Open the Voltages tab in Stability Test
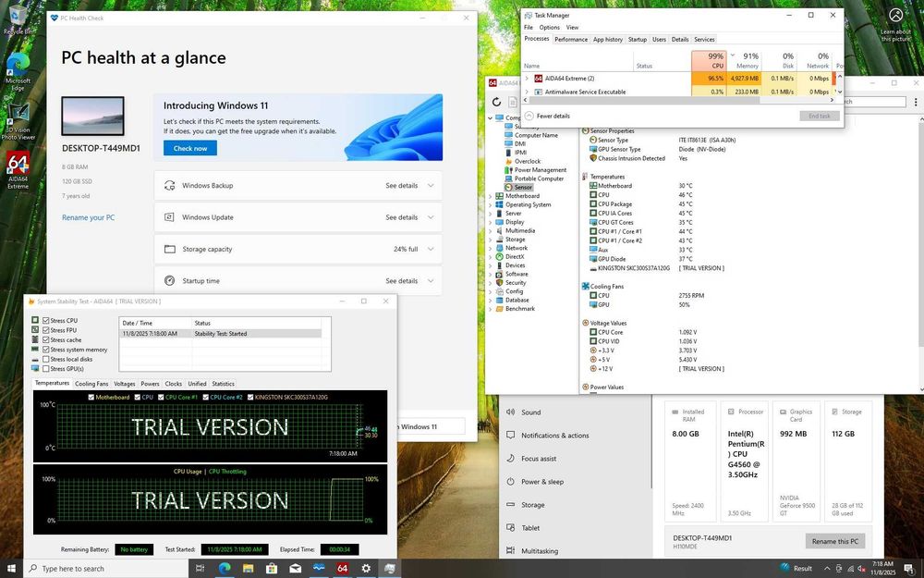 click(125, 384)
